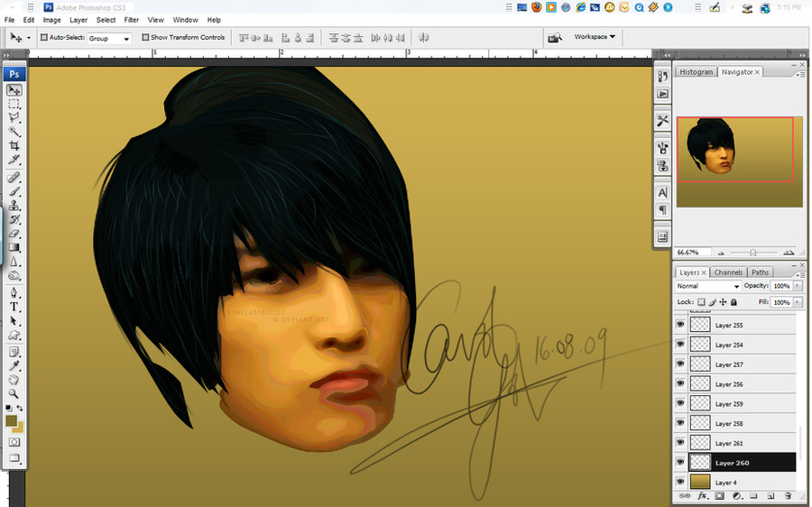The width and height of the screenshot is (812, 507).
Task: Select the Path Selection tool
Action: [14, 321]
